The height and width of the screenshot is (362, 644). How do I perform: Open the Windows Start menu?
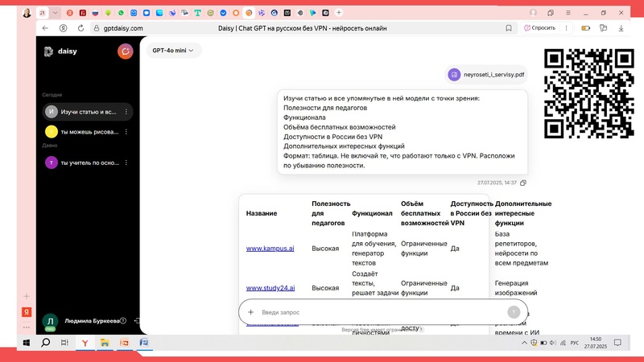click(x=27, y=343)
